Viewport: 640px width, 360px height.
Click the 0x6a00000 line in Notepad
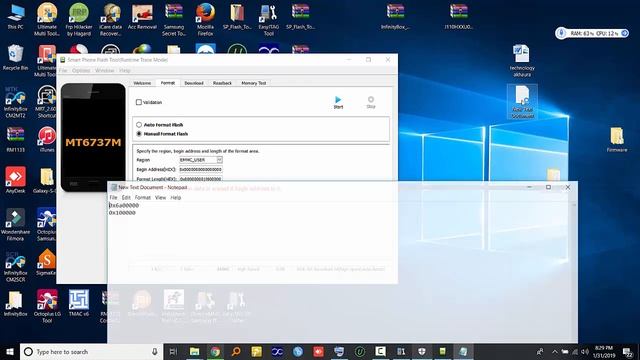coord(124,205)
